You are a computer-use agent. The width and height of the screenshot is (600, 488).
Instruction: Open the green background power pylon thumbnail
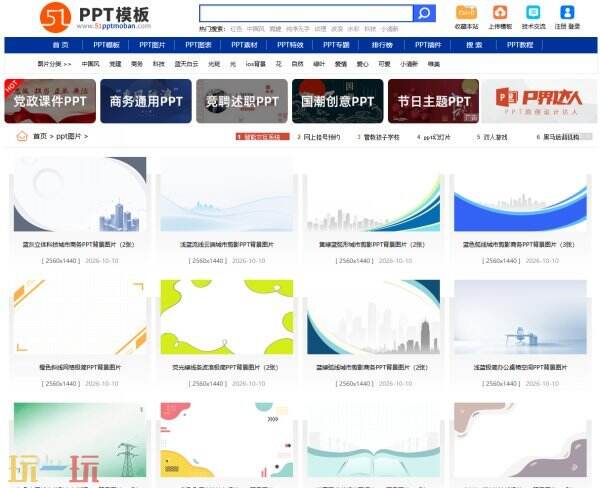coord(80,440)
